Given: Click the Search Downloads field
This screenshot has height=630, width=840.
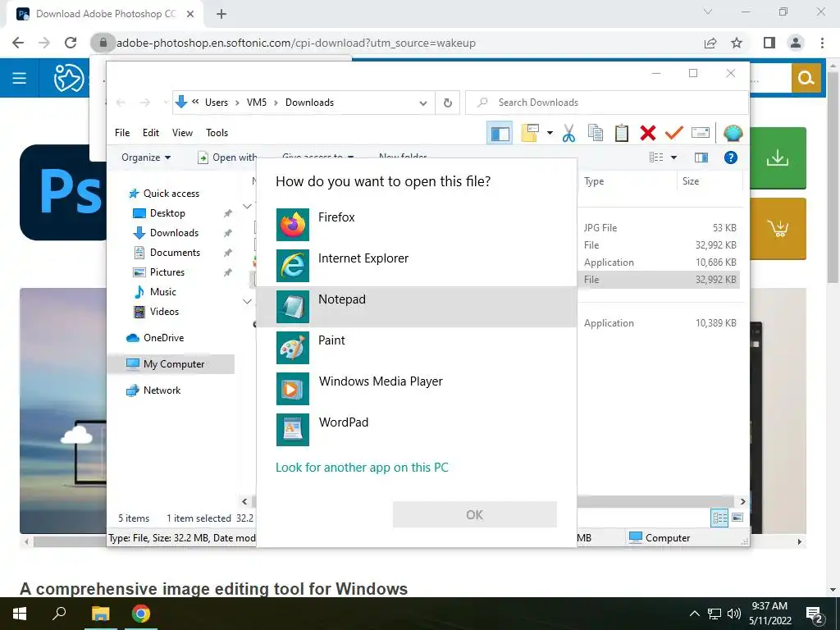Looking at the screenshot, I should pos(606,103).
